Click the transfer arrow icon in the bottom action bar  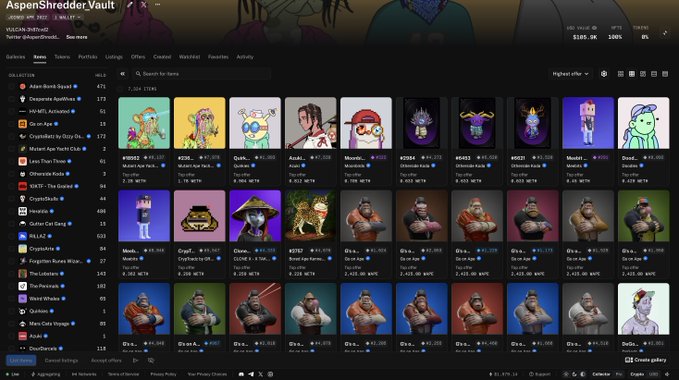[136, 360]
